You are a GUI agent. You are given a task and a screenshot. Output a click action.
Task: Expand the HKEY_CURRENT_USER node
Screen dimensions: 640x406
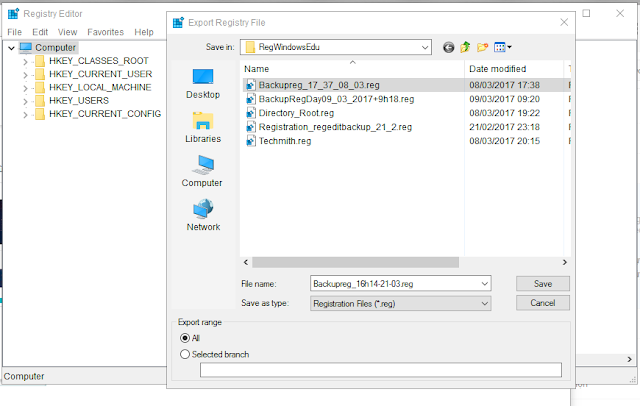pyautogui.click(x=25, y=75)
